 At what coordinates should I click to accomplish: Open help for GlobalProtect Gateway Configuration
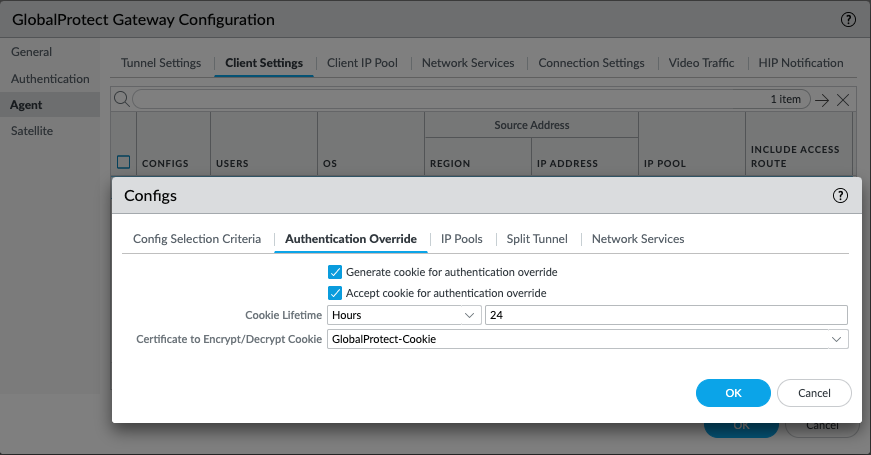click(x=849, y=20)
